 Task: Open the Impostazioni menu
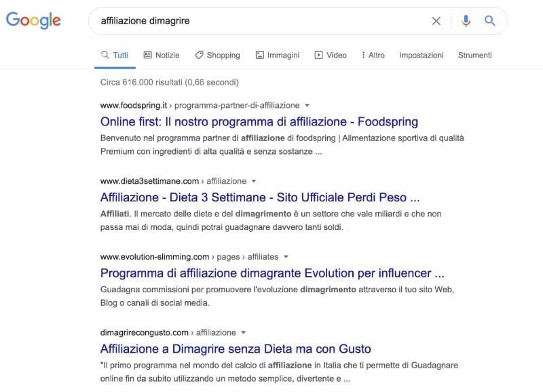click(x=421, y=55)
